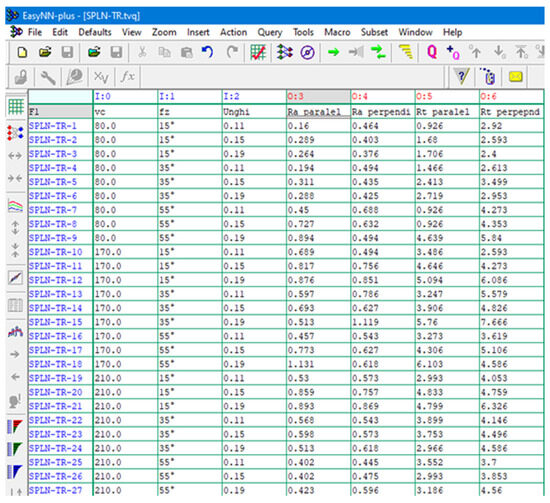Click the Undo arrow icon
550x503 pixels.
(208, 53)
